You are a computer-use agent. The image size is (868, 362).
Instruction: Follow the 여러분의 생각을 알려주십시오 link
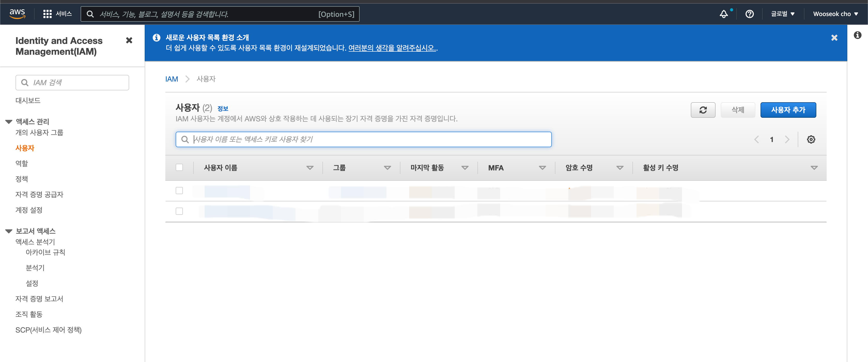tap(392, 48)
